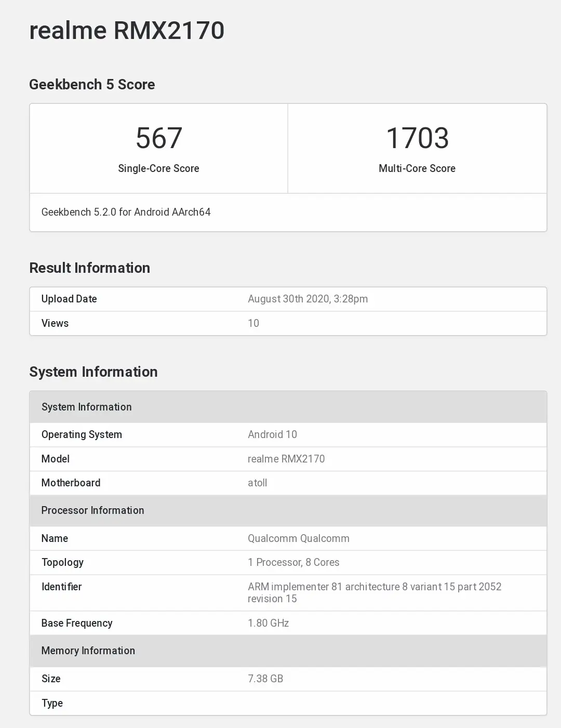Click the System Information table header row

point(288,407)
